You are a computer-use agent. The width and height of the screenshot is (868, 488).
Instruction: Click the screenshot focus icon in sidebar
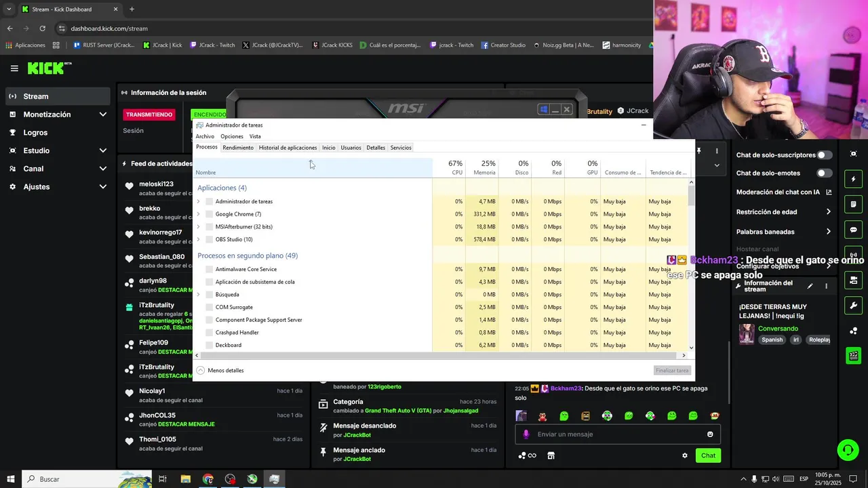coord(854,154)
